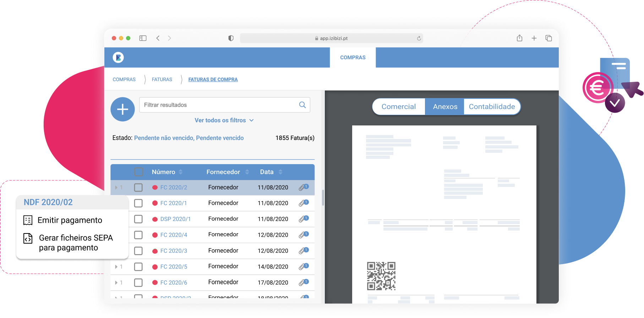Click the blue plus add-invoice button

coord(122,109)
